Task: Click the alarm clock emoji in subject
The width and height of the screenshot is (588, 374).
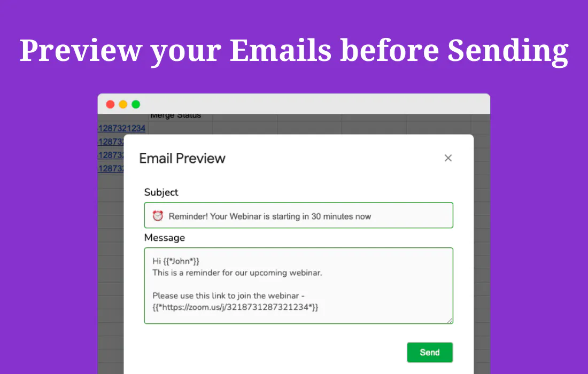Action: (x=158, y=216)
